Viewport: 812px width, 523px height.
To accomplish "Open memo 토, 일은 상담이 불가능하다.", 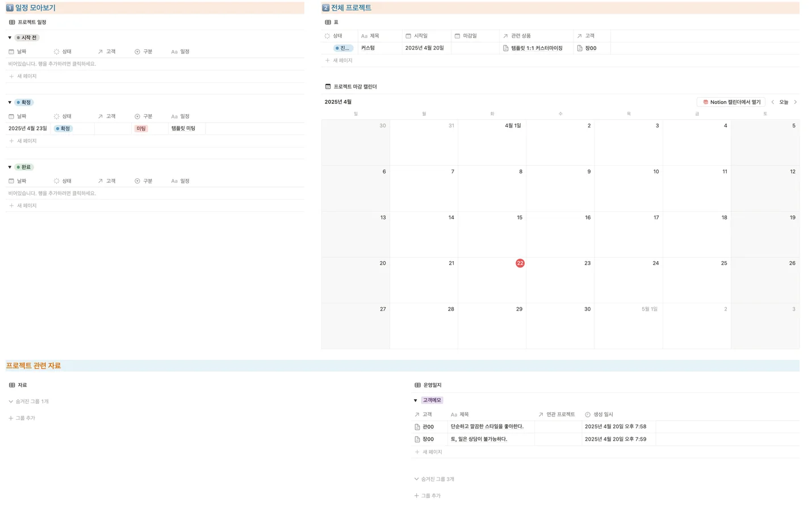I will [479, 439].
